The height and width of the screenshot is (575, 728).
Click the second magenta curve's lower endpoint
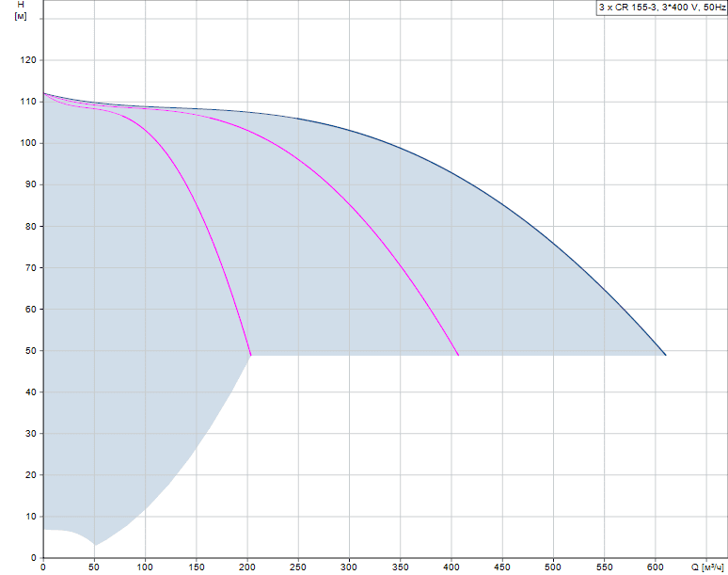[x=458, y=355]
